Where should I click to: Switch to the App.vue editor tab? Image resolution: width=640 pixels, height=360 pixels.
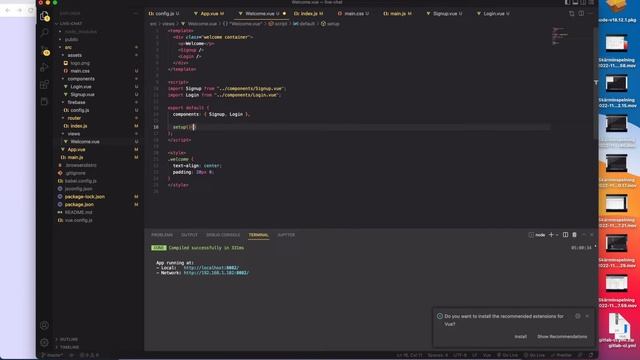point(209,13)
